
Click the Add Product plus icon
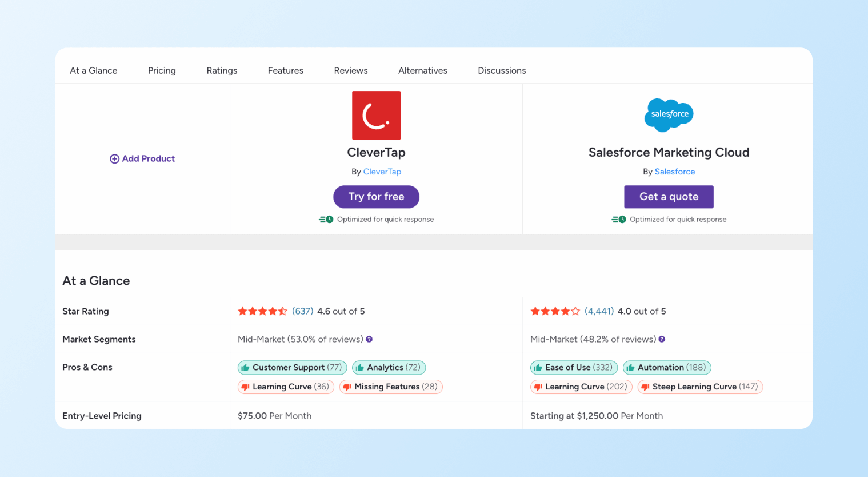point(114,159)
